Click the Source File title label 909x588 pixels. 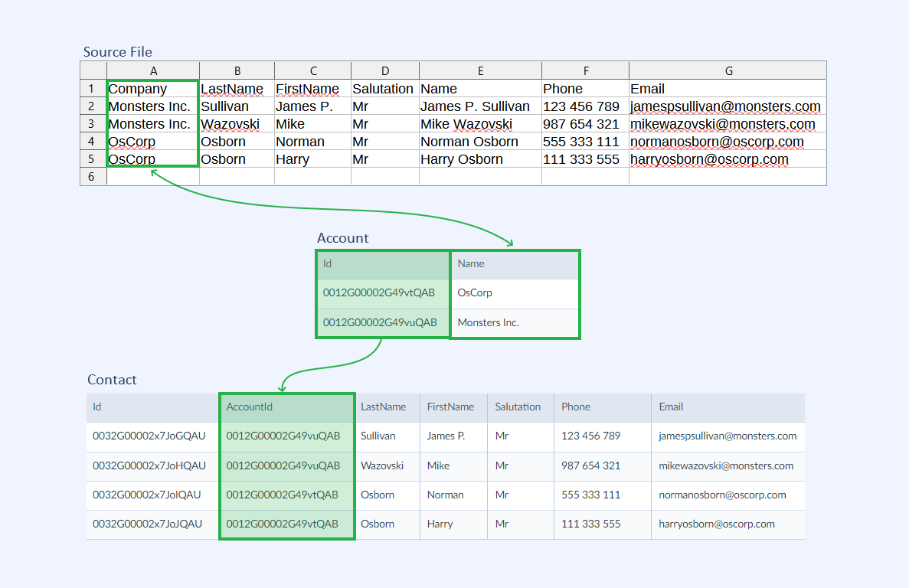tap(118, 51)
